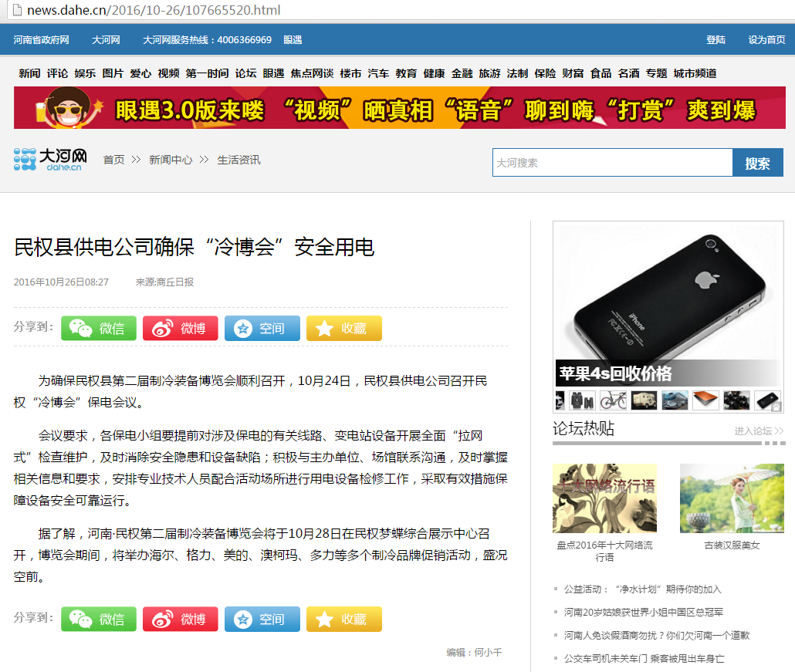The height and width of the screenshot is (672, 795).
Task: Share to Qzone (空间) using top button
Action: 262,329
